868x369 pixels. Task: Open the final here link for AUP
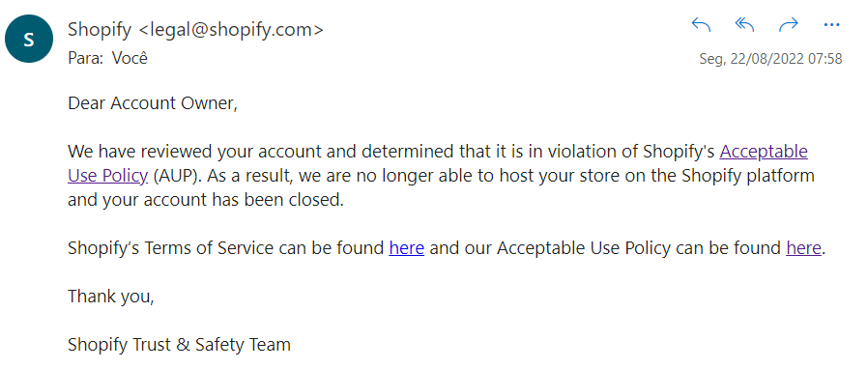[x=803, y=248]
